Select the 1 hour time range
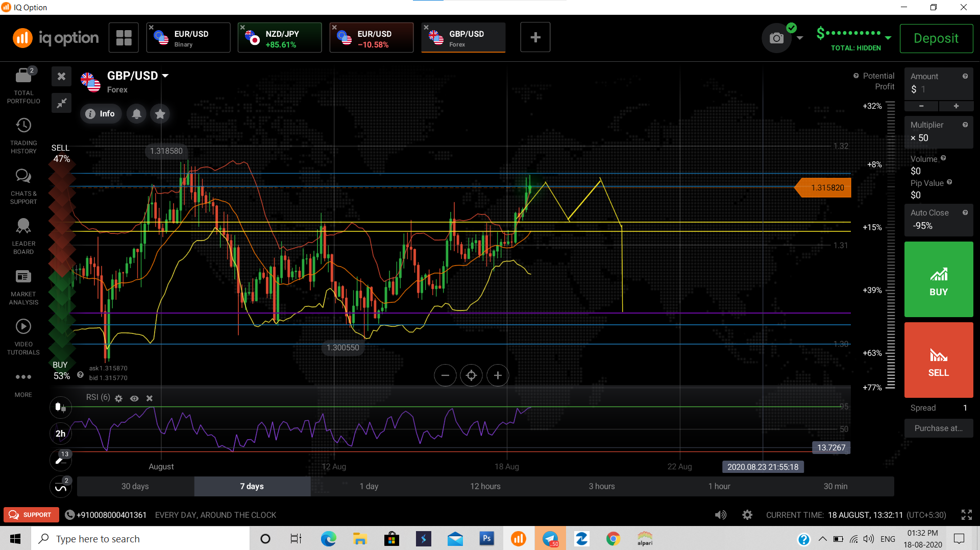Screen dimensions: 980x550 (x=719, y=486)
